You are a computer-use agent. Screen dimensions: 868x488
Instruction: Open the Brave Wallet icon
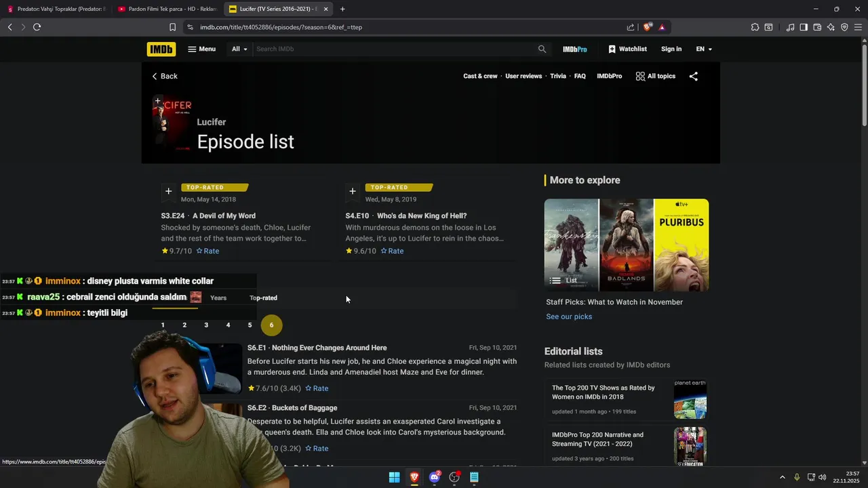click(817, 27)
